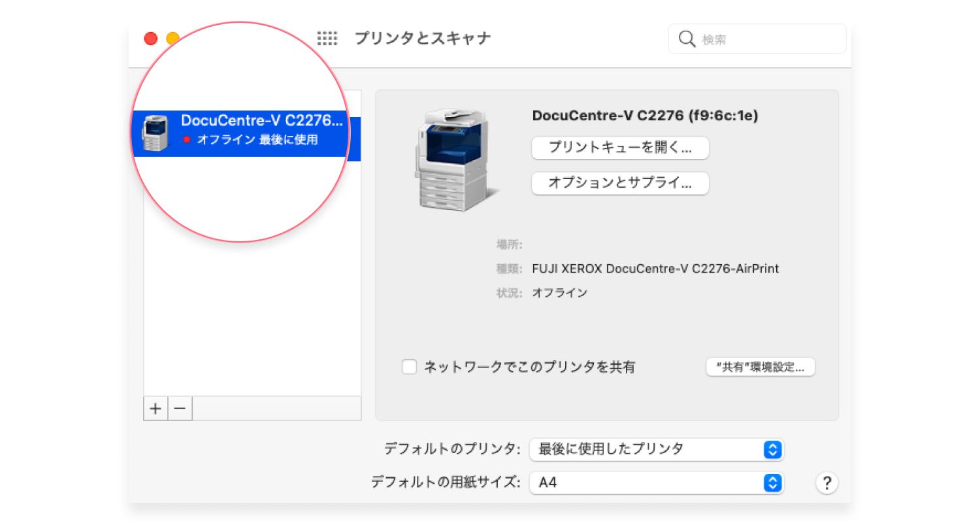
Task: Click the search magnifier icon
Action: pyautogui.click(x=687, y=39)
